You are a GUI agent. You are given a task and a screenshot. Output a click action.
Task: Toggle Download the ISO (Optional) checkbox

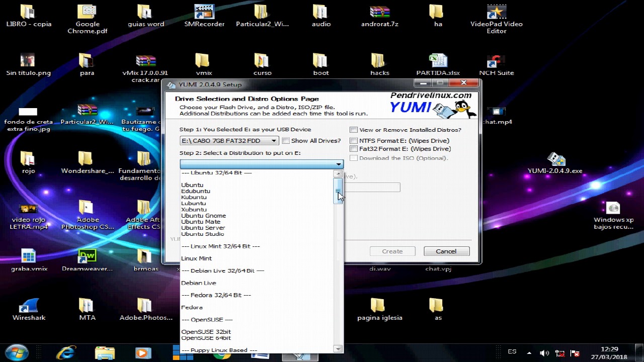pyautogui.click(x=353, y=158)
